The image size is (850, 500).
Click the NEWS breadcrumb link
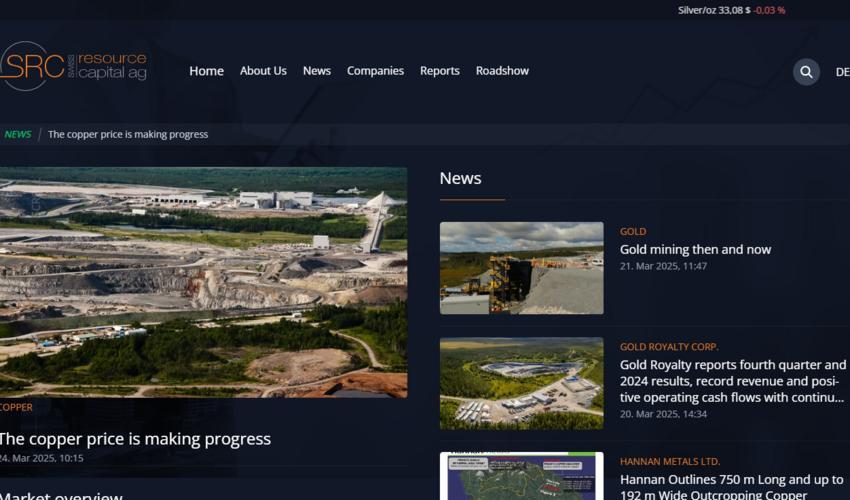coord(17,134)
